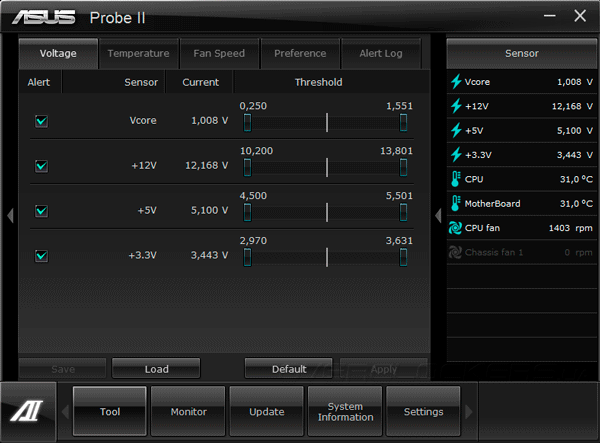600x443 pixels.
Task: View the Alert Log tab
Action: click(381, 54)
